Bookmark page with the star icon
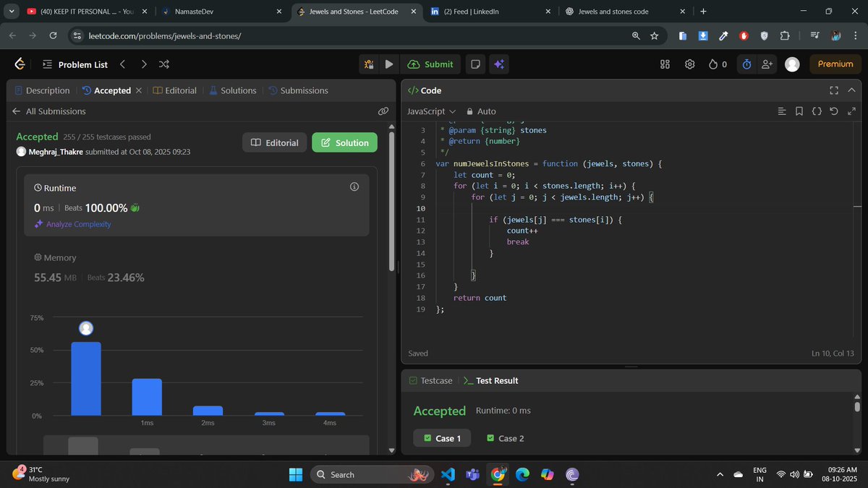868x488 pixels. point(655,36)
